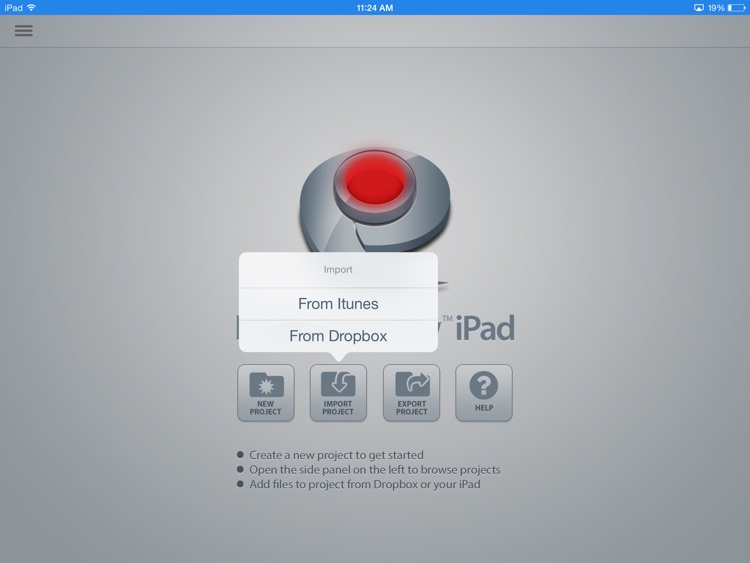Check the battery indicator in status bar

coord(736,8)
